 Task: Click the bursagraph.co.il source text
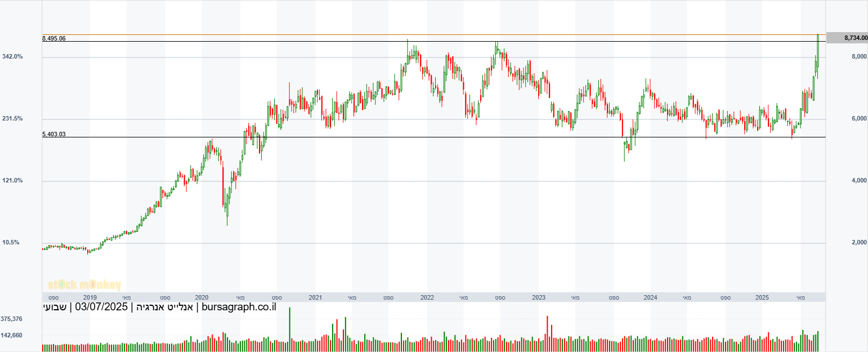[239, 308]
